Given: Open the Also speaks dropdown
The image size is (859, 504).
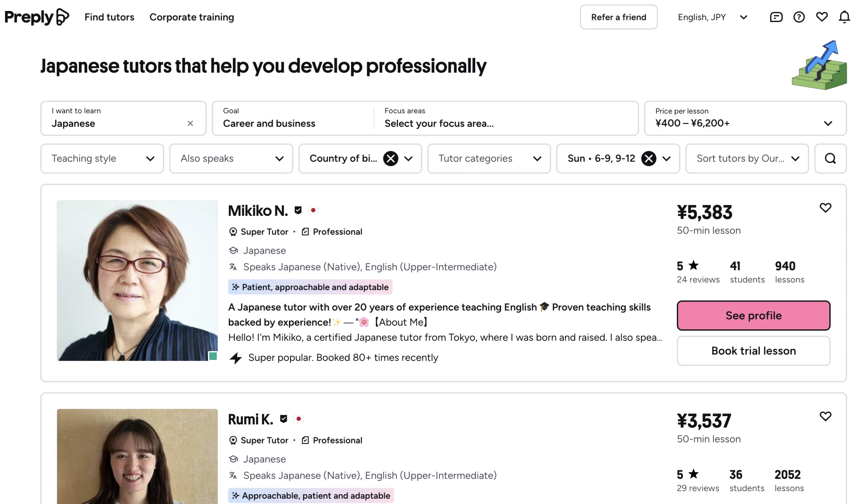Looking at the screenshot, I should pyautogui.click(x=231, y=159).
